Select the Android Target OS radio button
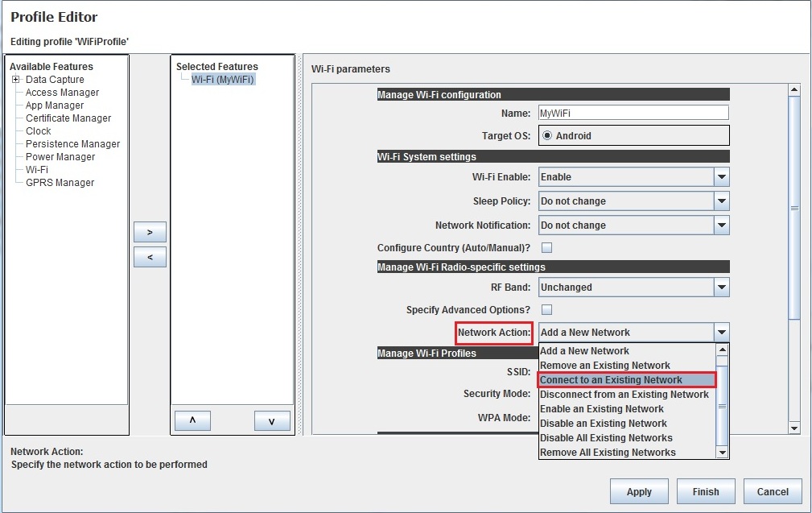The height and width of the screenshot is (513, 812). (547, 136)
